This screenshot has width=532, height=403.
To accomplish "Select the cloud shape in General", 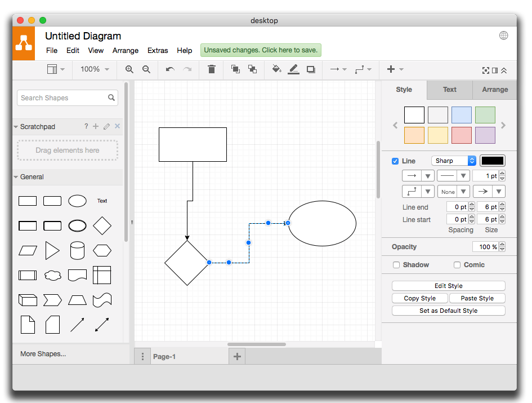I will pyautogui.click(x=53, y=275).
